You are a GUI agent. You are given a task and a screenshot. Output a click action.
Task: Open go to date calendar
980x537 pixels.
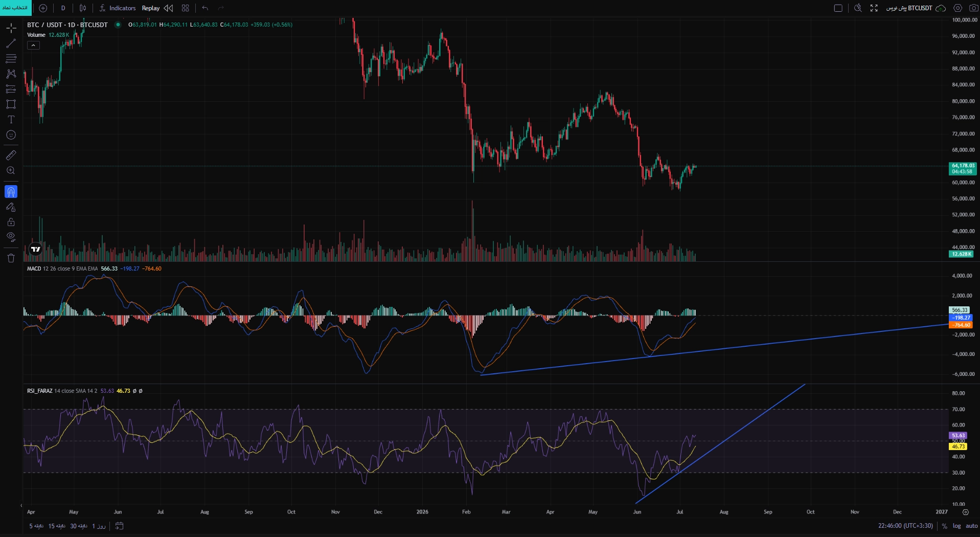(x=119, y=526)
